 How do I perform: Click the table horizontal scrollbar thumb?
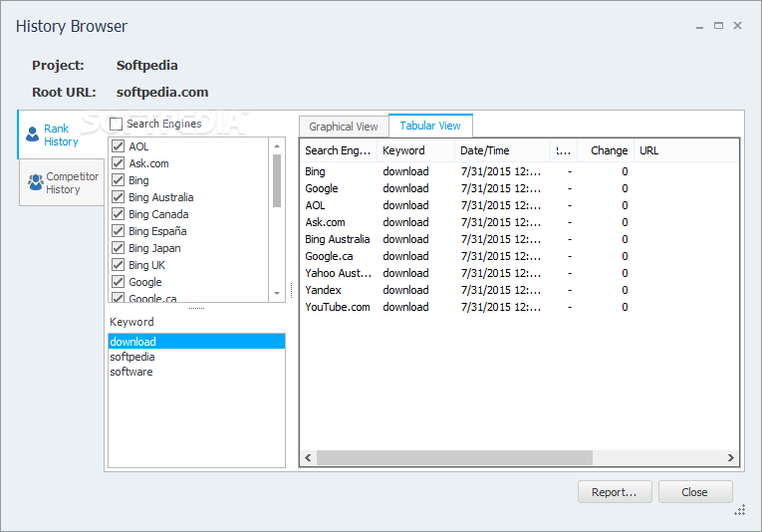click(454, 457)
